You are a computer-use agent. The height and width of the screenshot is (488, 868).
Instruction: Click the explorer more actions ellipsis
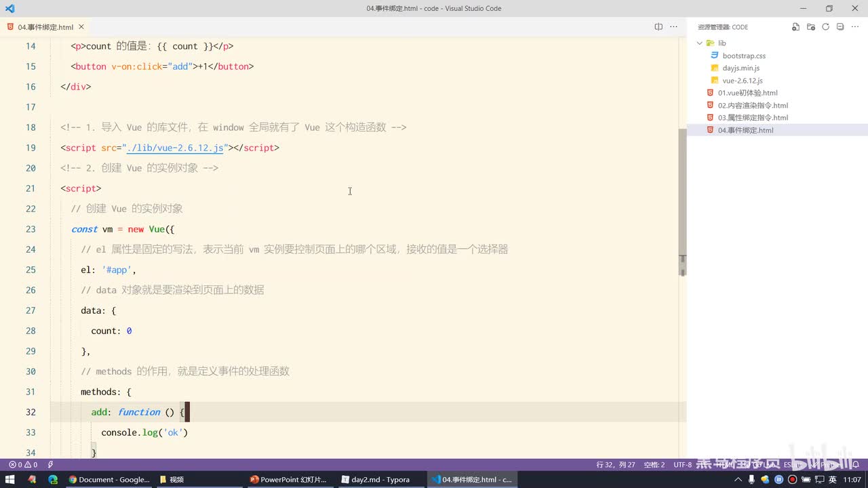pos(856,27)
